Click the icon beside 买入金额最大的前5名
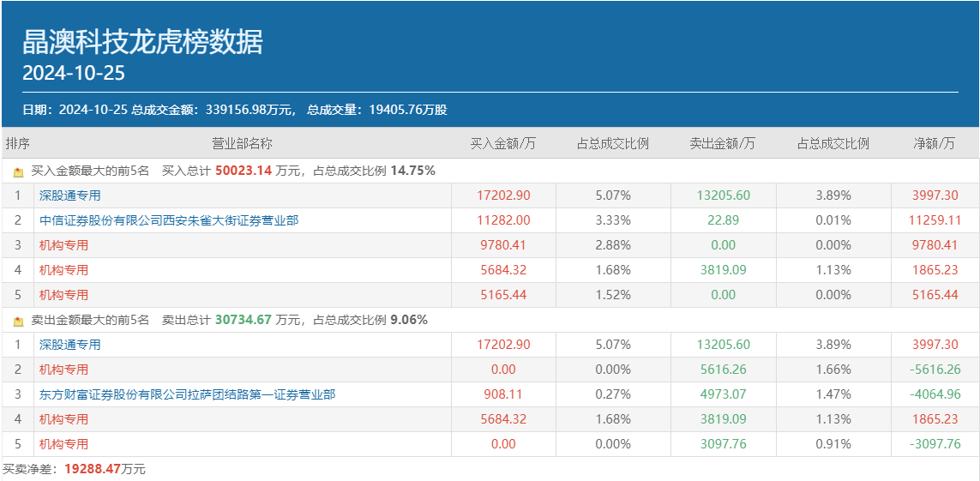This screenshot has width=980, height=481. 18,171
